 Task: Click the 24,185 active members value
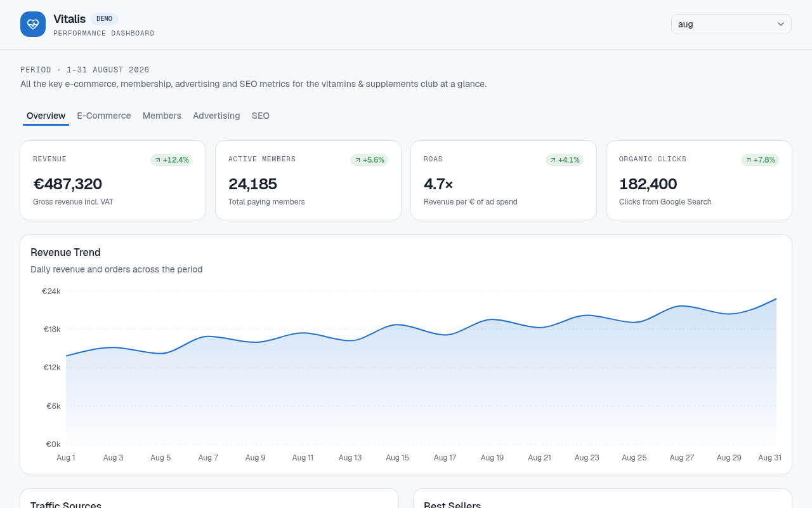(252, 184)
